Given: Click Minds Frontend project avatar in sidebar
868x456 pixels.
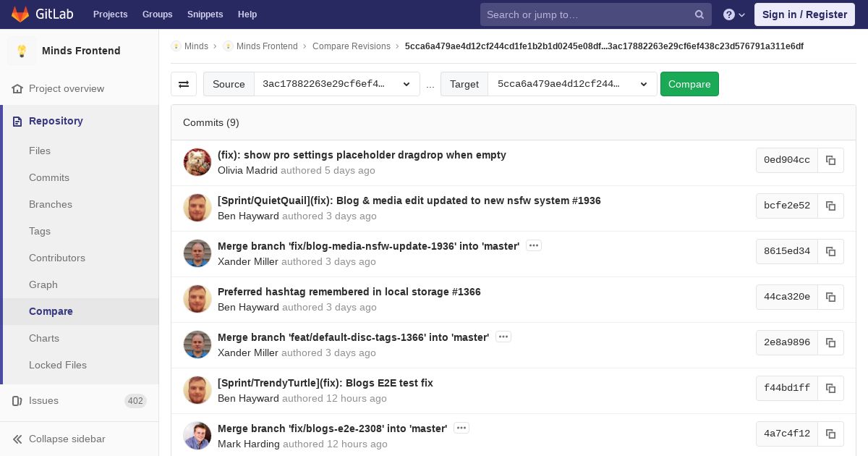Looking at the screenshot, I should [22, 51].
